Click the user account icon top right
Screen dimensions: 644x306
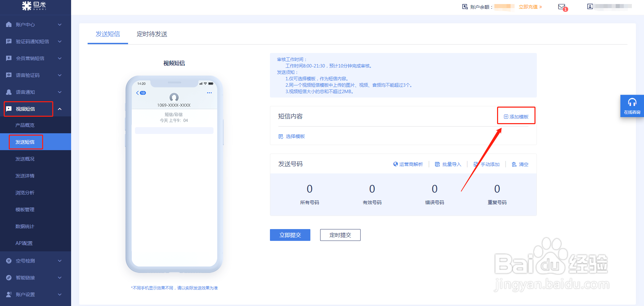pyautogui.click(x=590, y=6)
